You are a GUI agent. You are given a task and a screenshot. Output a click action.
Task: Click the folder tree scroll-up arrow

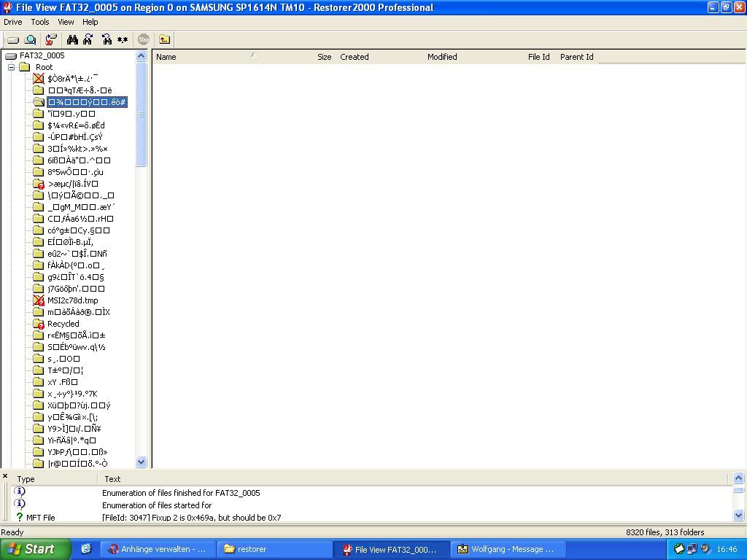(141, 55)
